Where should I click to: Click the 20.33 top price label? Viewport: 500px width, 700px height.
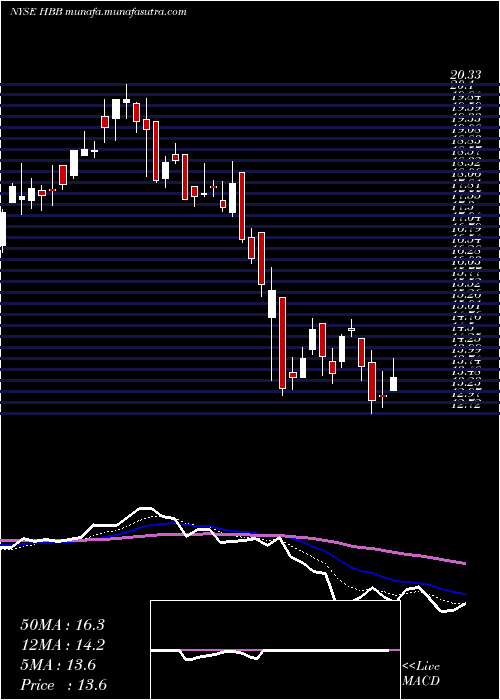tap(466, 76)
